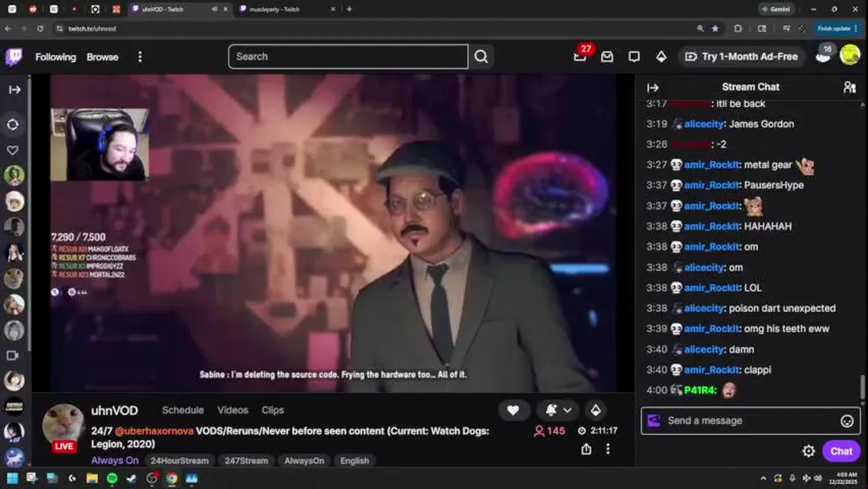Open the user profile avatar menu

(850, 55)
